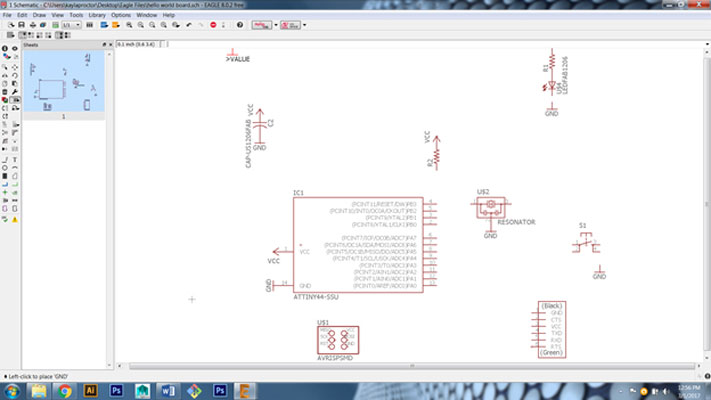
Task: Select the Delete (trash can) tool
Action: tap(5, 92)
